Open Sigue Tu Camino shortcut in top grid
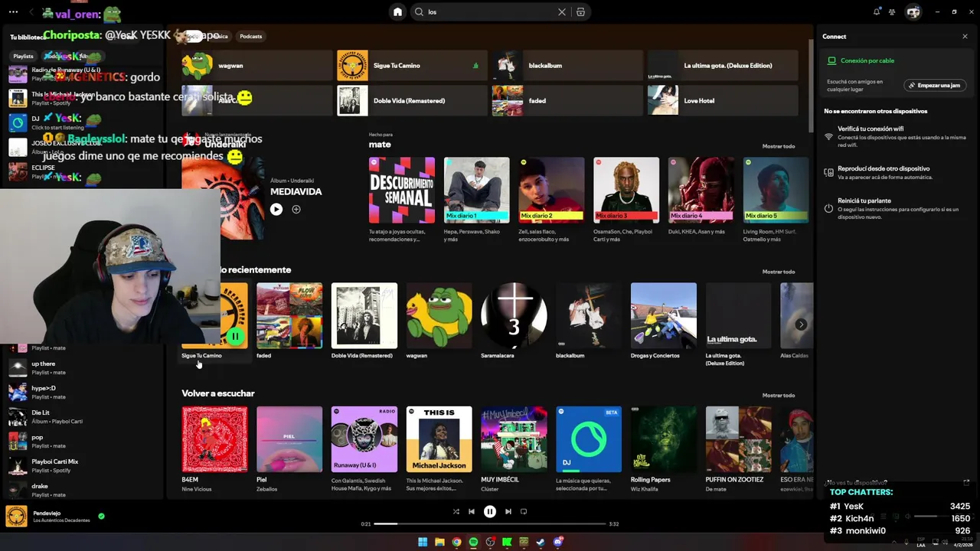This screenshot has width=980, height=551. point(411,66)
